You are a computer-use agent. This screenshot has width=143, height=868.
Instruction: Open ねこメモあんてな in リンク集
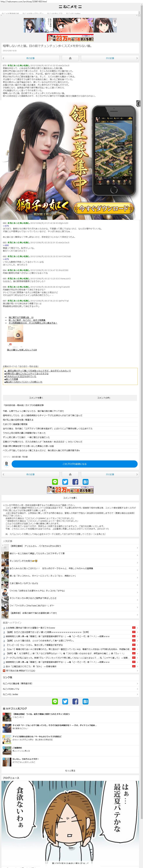click(70, 689)
